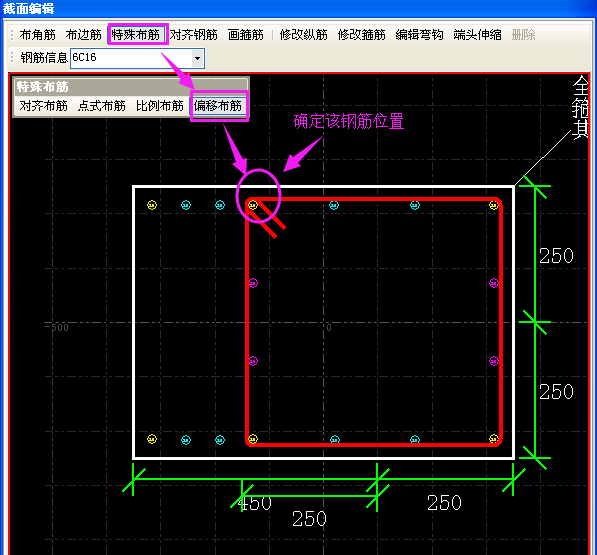The width and height of the screenshot is (597, 555).
Task: Select the 450 dimension label
Action: pos(254,503)
